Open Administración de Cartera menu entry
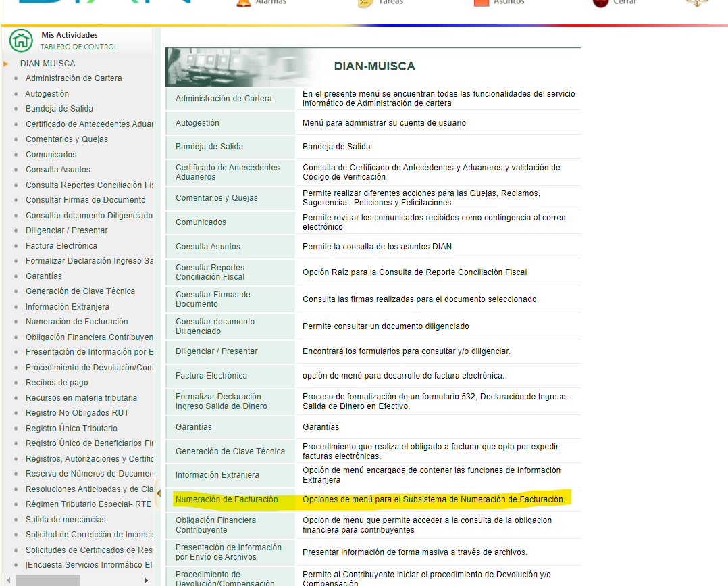The height and width of the screenshot is (586, 728). 224,99
